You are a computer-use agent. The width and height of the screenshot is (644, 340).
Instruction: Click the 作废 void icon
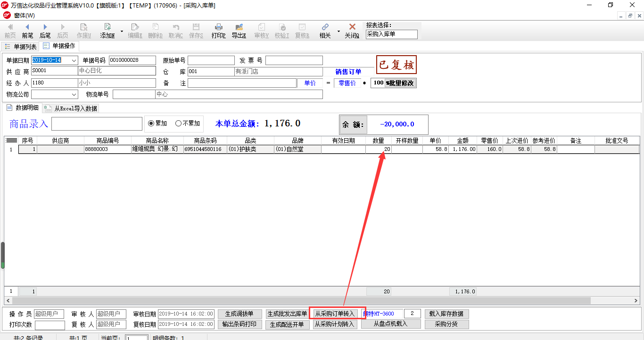coord(84,27)
